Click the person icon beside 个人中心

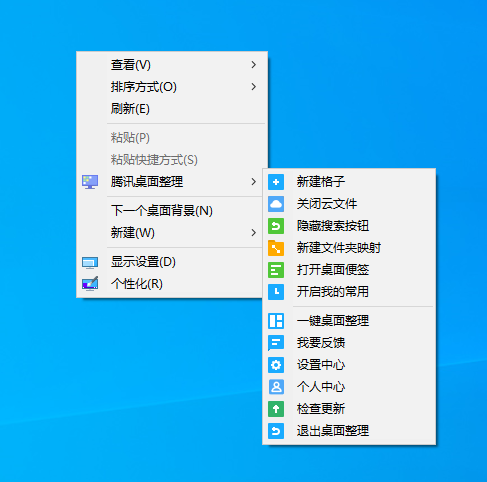(276, 387)
